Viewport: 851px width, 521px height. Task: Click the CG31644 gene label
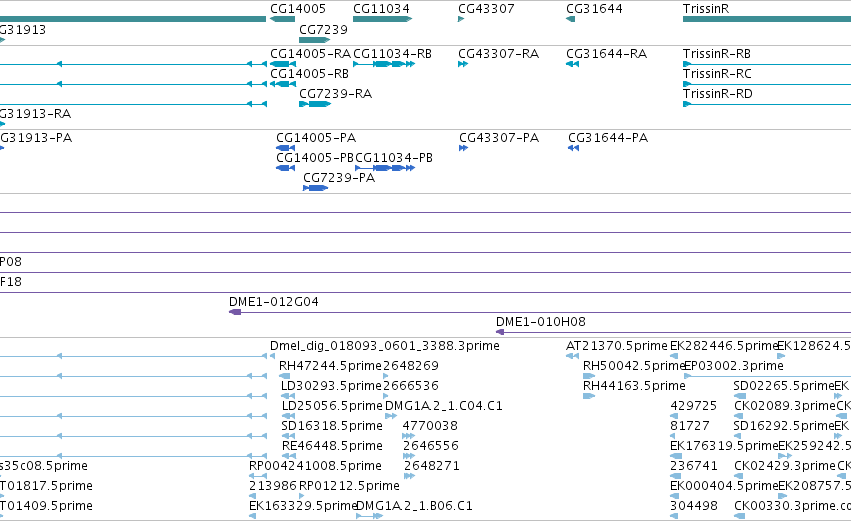tap(594, 9)
